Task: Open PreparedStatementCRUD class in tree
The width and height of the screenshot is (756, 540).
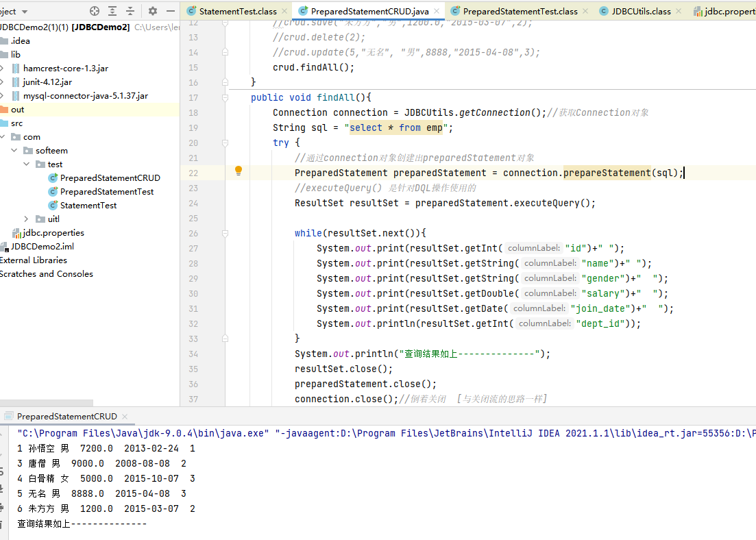Action: 110,178
